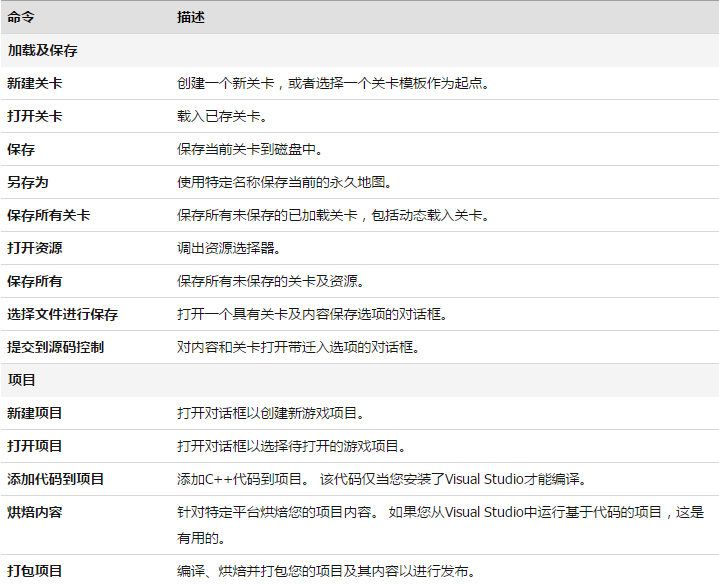Click the 选择文件进行保存 command cell
719x585 pixels.
[63, 315]
